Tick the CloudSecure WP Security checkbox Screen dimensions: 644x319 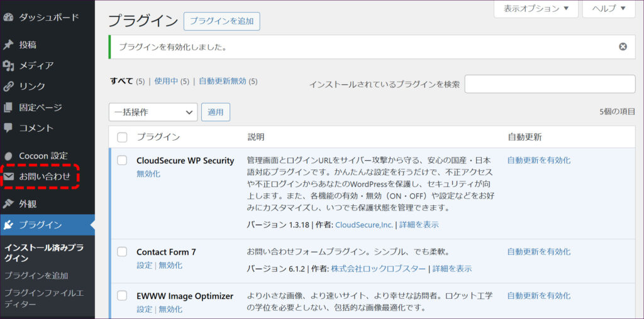coord(122,160)
